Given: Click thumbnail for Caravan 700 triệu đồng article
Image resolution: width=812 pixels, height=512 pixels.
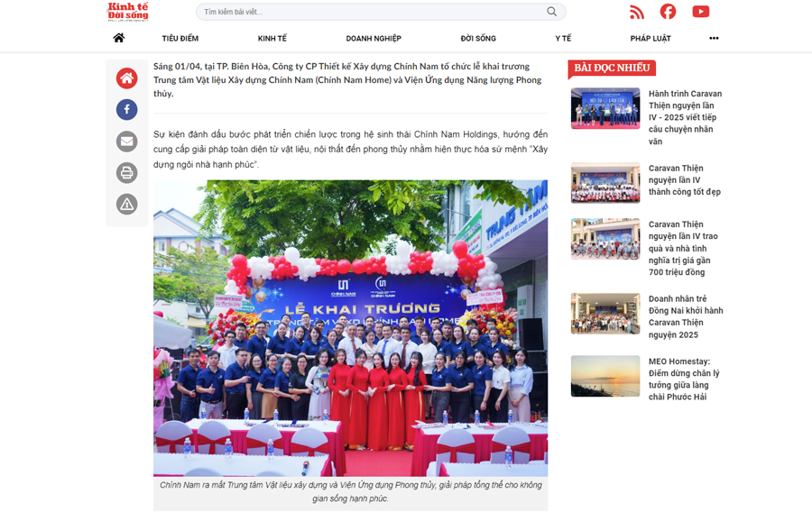Looking at the screenshot, I should click(x=605, y=238).
